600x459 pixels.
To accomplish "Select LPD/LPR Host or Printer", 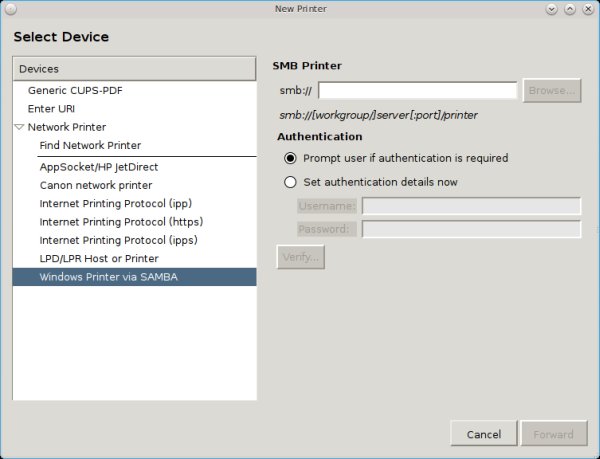I will tap(98, 259).
